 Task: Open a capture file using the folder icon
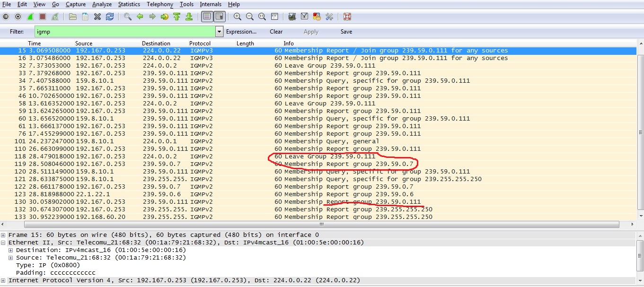(72, 17)
